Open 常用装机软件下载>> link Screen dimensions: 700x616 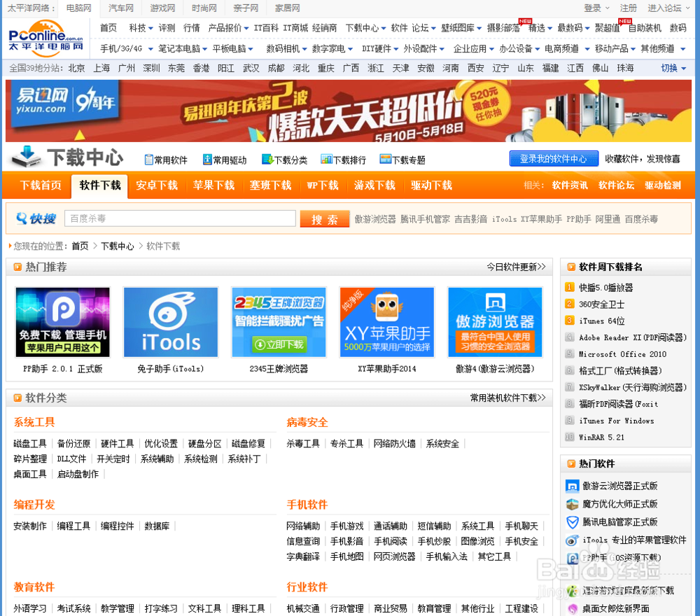(x=507, y=398)
